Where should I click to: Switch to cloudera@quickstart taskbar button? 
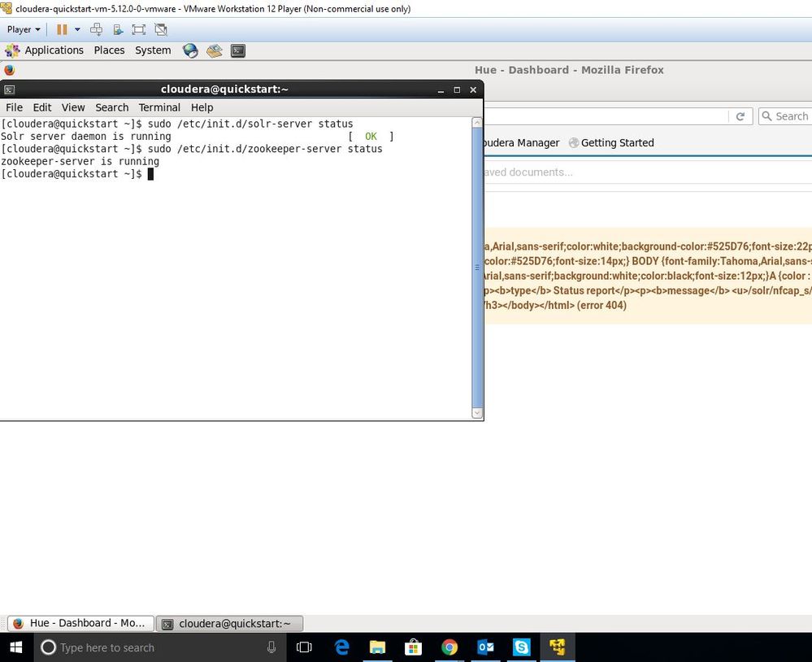(229, 624)
